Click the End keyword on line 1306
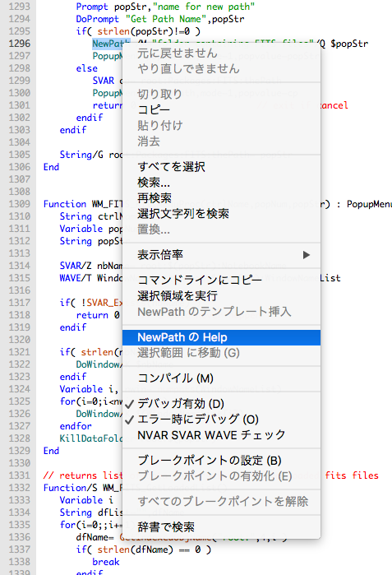 51,167
